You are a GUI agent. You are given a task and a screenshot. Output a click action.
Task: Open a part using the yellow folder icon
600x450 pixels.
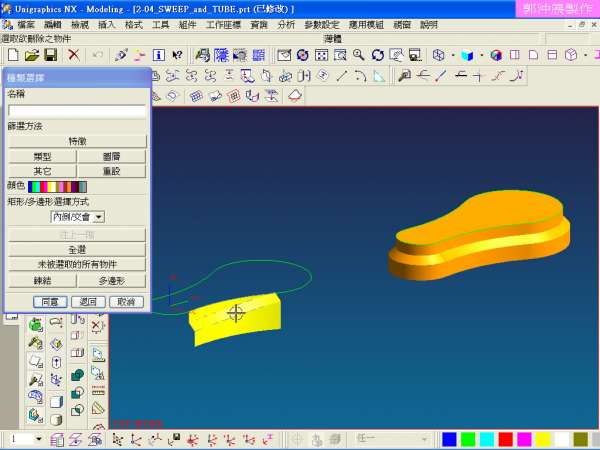pos(32,55)
